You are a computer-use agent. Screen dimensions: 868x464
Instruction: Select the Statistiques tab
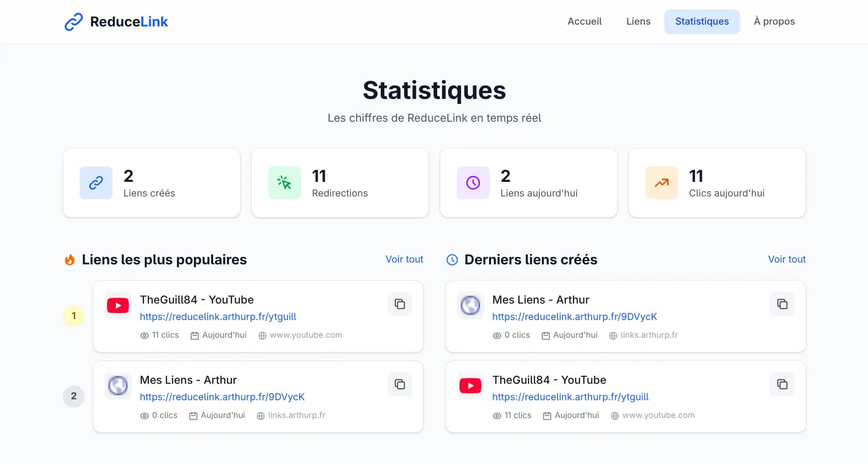click(x=701, y=21)
